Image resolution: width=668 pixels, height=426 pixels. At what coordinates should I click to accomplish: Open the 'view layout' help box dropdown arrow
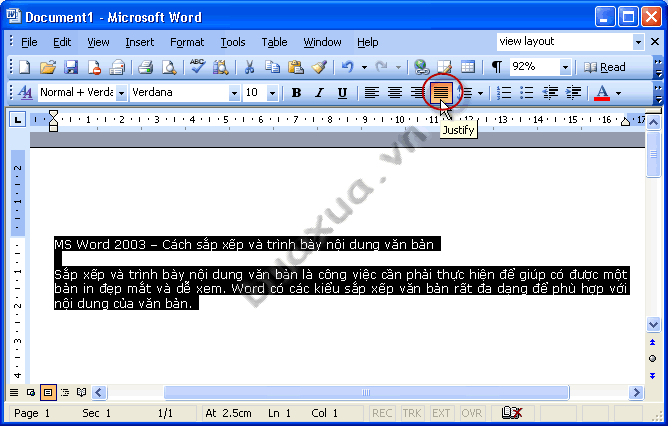(x=638, y=42)
